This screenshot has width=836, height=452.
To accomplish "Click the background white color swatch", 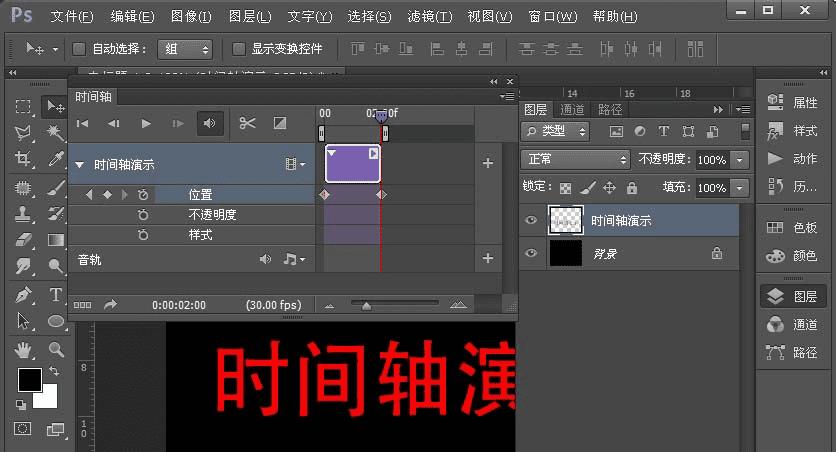I will click(47, 398).
